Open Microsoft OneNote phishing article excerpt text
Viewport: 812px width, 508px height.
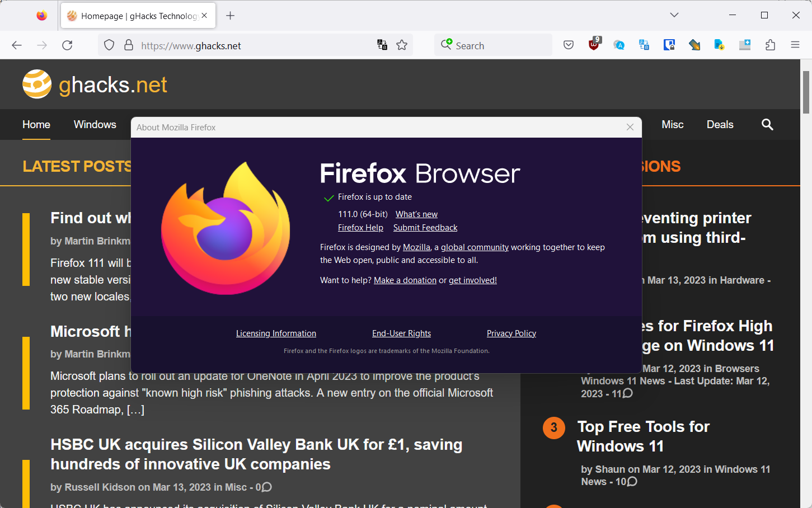point(272,393)
